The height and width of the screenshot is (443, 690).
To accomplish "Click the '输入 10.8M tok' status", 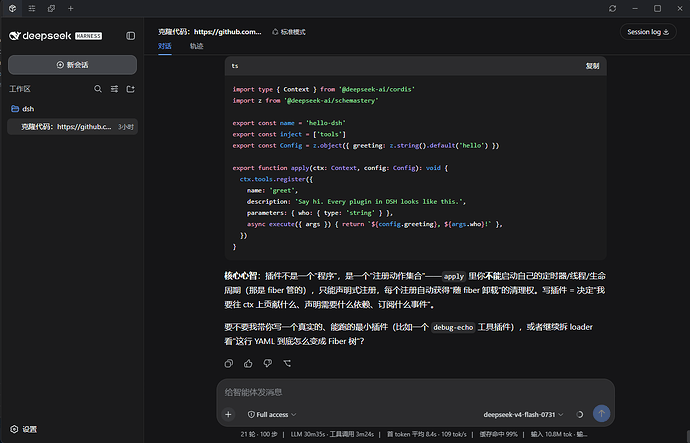I will 551,434.
